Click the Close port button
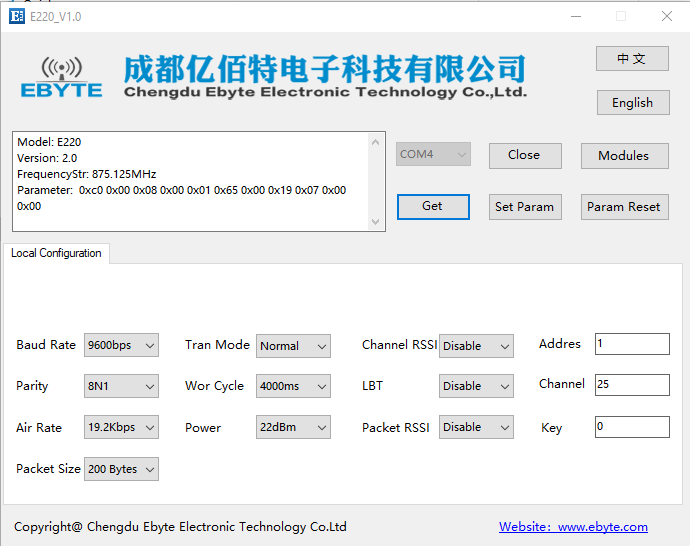Image resolution: width=690 pixels, height=546 pixels. coord(525,155)
